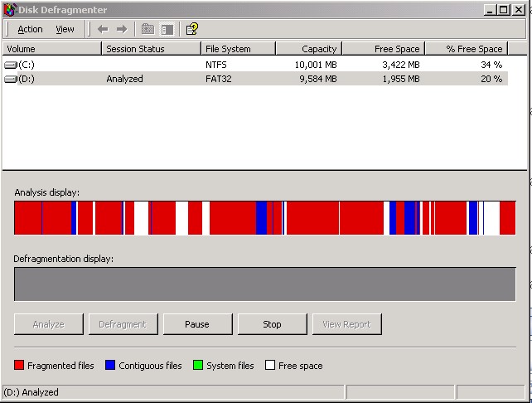The height and width of the screenshot is (403, 532).
Task: Open the Action menu
Action: click(30, 30)
